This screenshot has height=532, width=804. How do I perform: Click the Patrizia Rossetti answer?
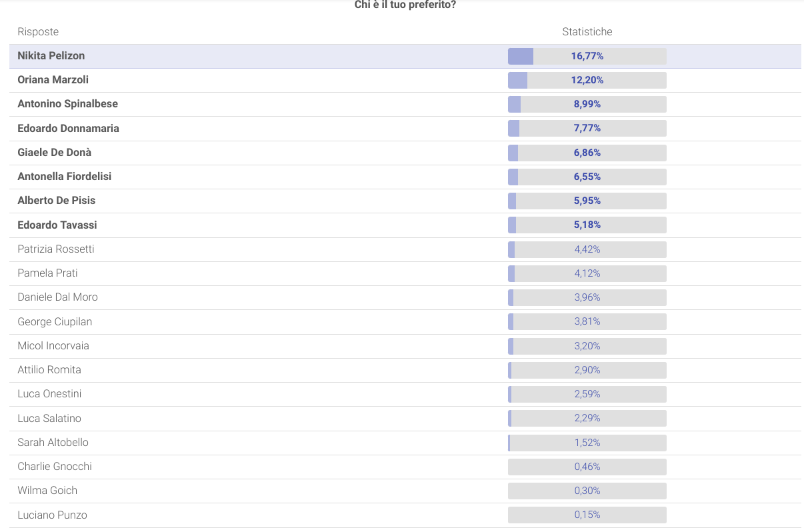tap(56, 249)
